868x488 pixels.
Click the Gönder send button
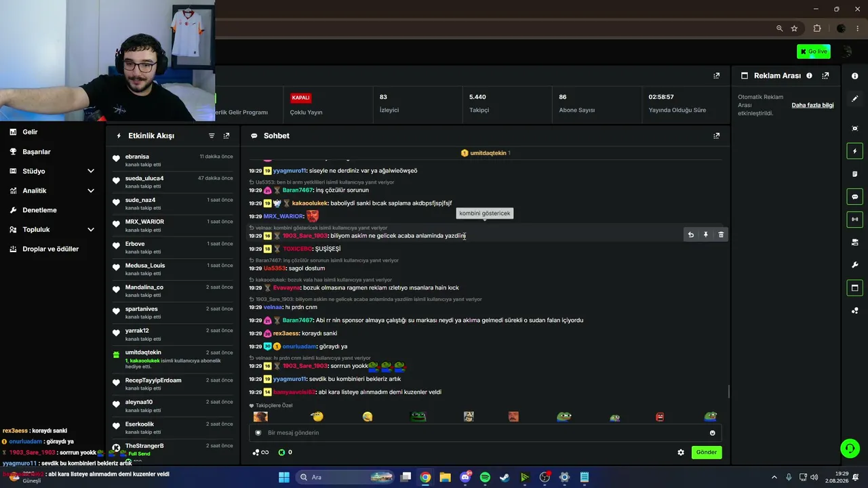pos(706,452)
